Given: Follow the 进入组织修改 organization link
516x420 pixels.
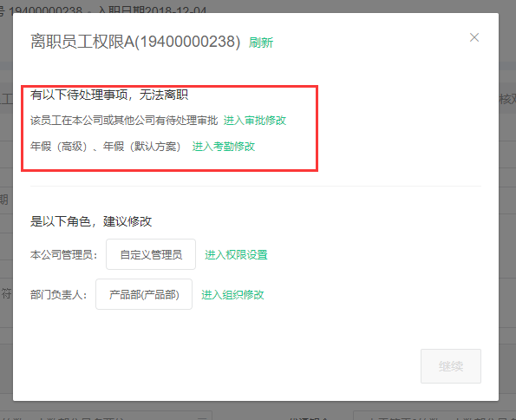Looking at the screenshot, I should (232, 294).
